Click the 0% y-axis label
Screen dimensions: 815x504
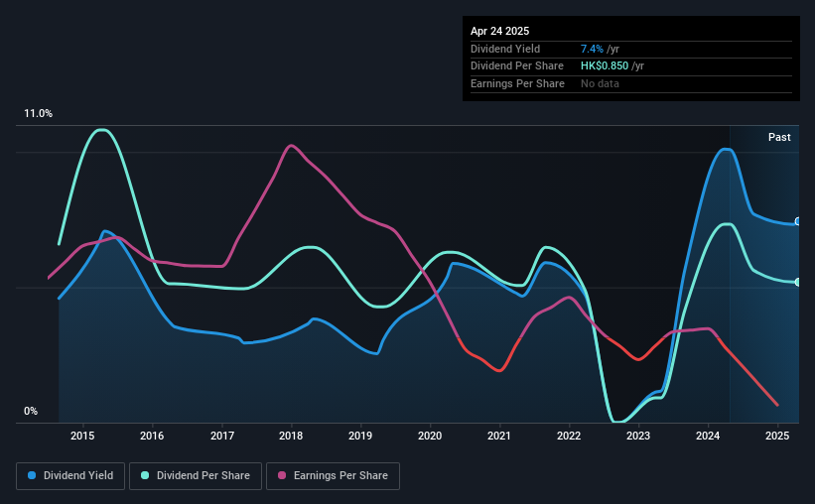point(31,411)
